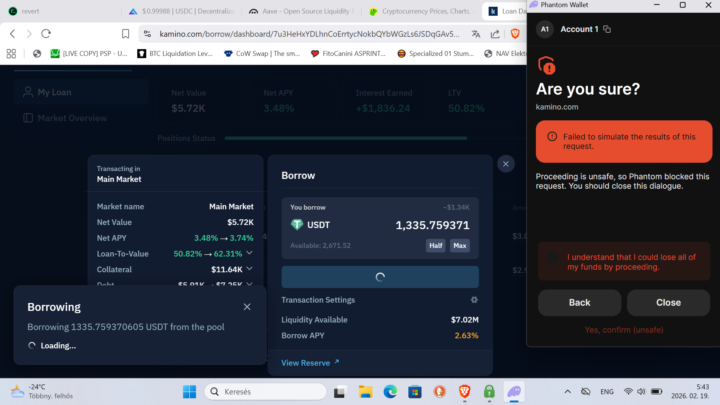This screenshot has width=720, height=405.
Task: Click the USDT token icon
Action: [x=297, y=225]
